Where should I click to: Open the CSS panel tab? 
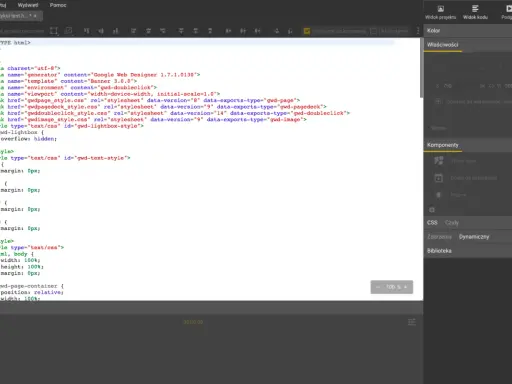coord(432,223)
